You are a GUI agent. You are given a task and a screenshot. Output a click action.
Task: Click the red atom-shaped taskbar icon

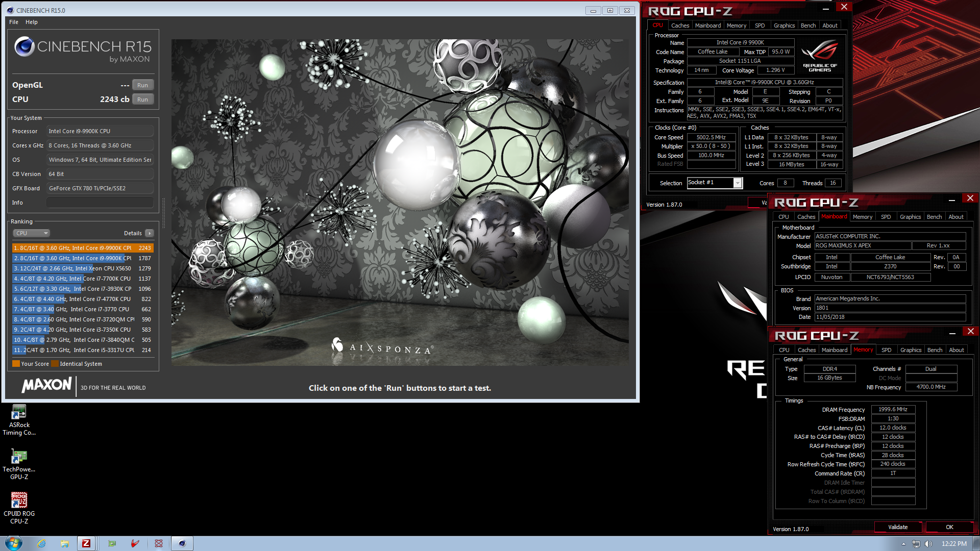click(159, 543)
